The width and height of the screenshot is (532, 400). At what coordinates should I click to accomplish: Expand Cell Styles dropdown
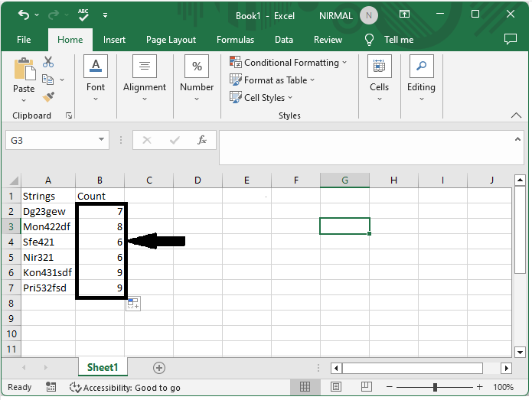click(x=290, y=98)
